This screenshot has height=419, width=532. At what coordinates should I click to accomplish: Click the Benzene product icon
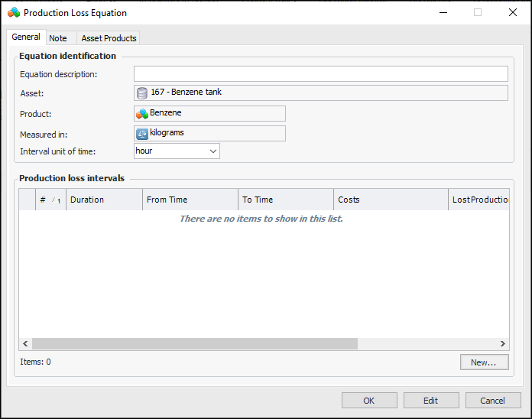click(142, 114)
